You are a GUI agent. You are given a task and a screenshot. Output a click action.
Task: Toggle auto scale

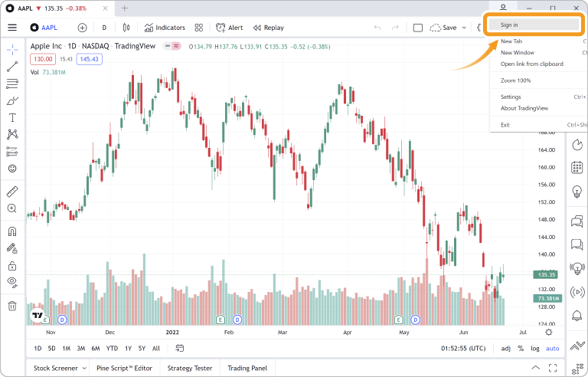point(552,349)
